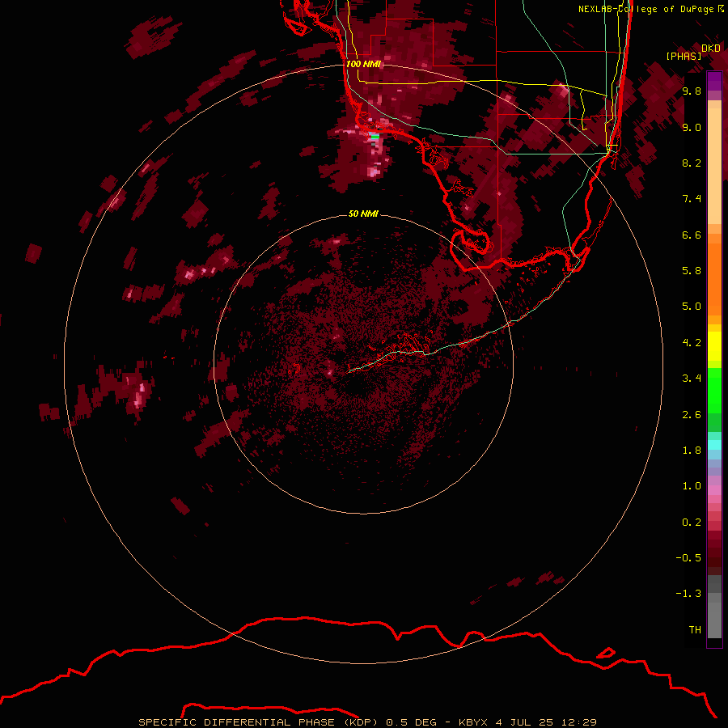This screenshot has width=728, height=728.
Task: Click the 6.6 value on the scale
Action: pos(692,235)
